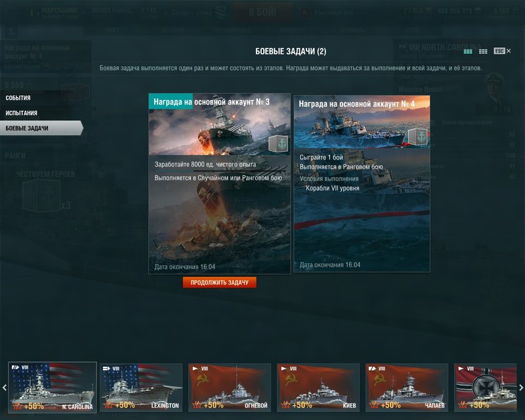The height and width of the screenshot is (420, 525).
Task: Click the destroyer class icon on Киев
Action: pyautogui.click(x=284, y=368)
